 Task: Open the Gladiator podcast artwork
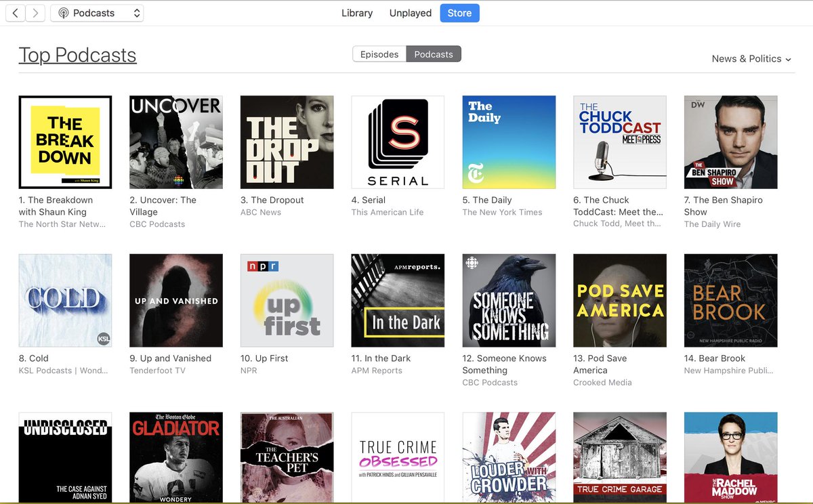coord(176,457)
